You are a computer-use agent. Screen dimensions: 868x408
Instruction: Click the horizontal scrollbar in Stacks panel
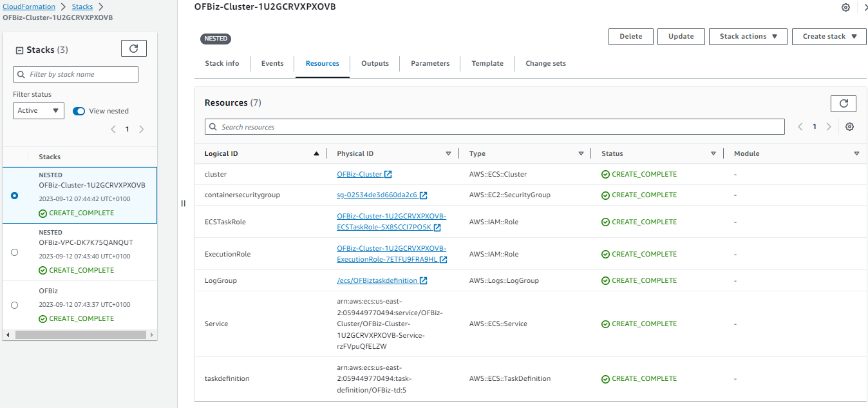pyautogui.click(x=79, y=335)
